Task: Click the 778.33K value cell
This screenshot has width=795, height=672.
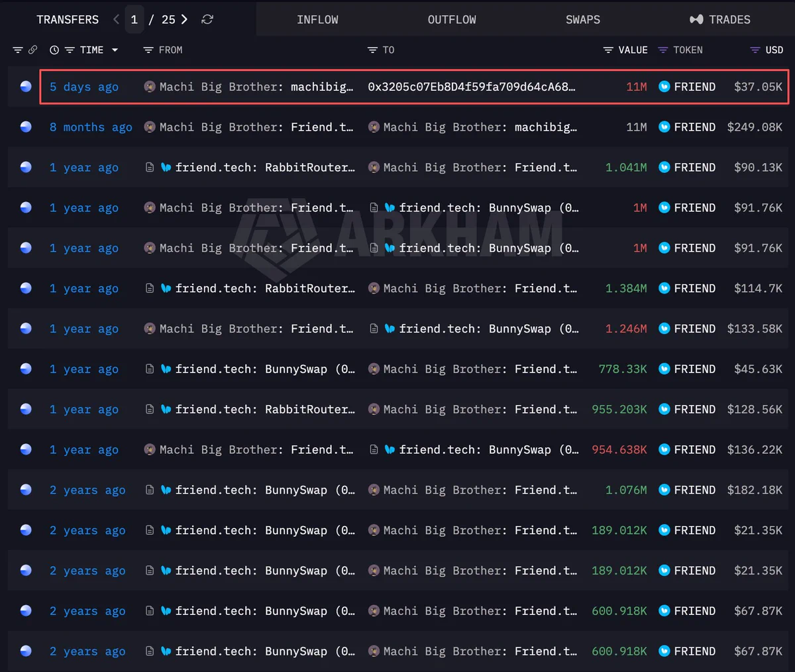Action: coord(623,369)
